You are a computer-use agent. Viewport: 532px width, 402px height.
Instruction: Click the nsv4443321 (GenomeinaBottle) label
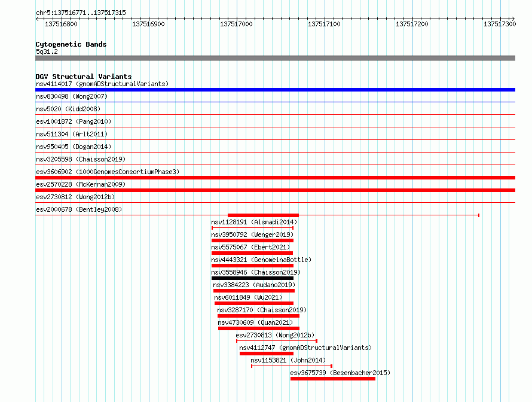click(x=261, y=260)
